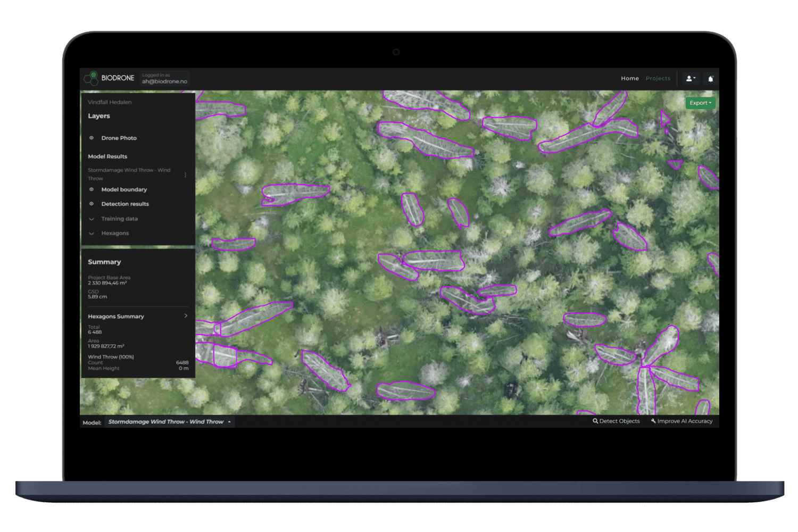The width and height of the screenshot is (798, 532).
Task: Open the Vindfall Hedalen project title
Action: pyautogui.click(x=109, y=102)
